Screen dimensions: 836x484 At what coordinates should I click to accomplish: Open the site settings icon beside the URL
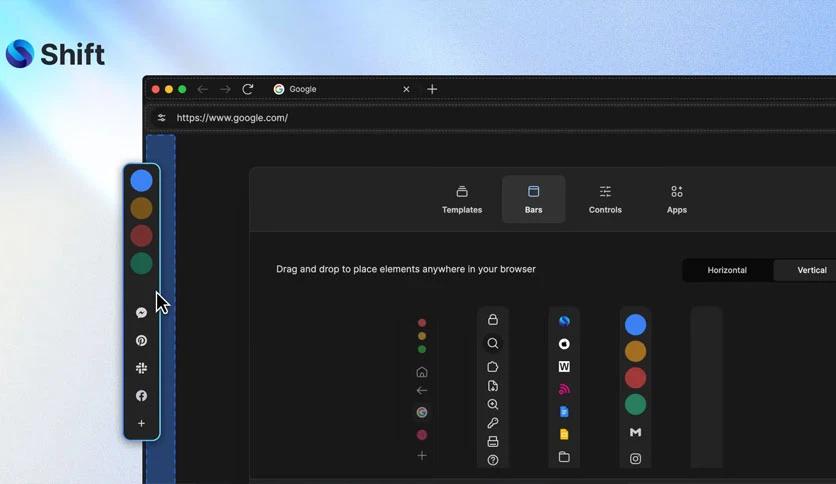click(162, 118)
